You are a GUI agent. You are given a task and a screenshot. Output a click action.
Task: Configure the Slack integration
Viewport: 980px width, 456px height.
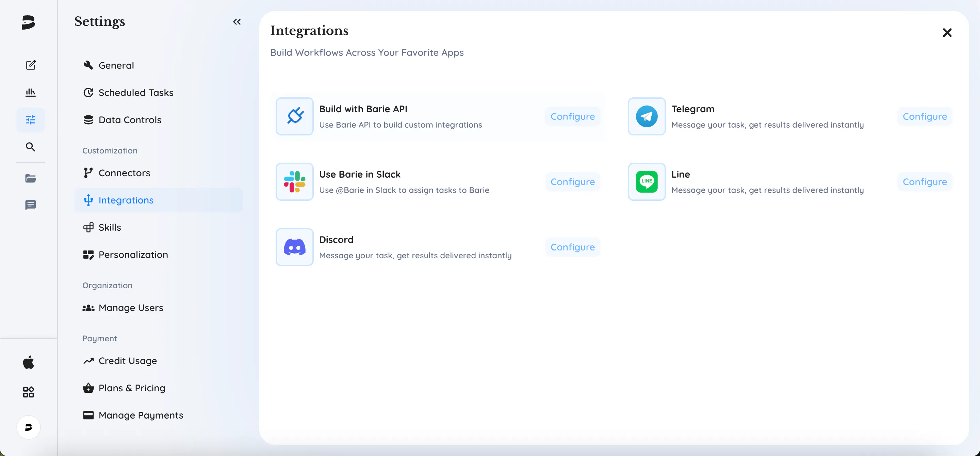pyautogui.click(x=573, y=182)
